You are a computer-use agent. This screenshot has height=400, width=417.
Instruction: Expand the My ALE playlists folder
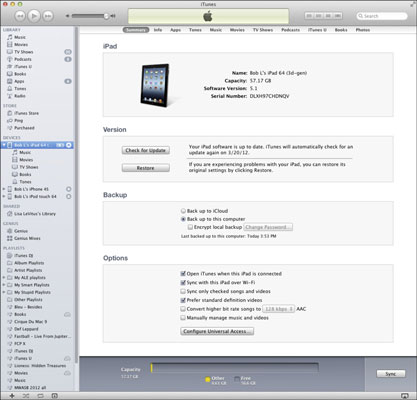pyautogui.click(x=4, y=278)
